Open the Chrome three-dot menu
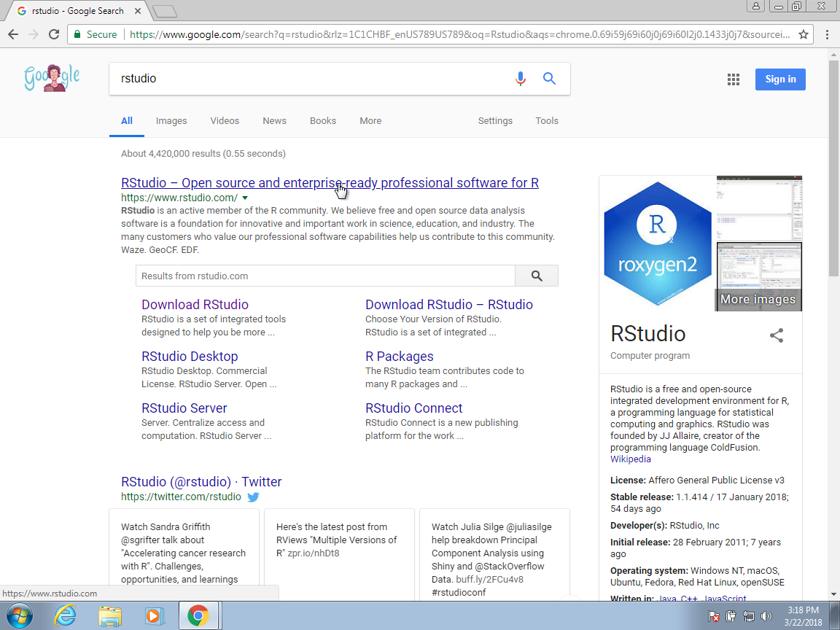The height and width of the screenshot is (630, 840). [x=827, y=34]
